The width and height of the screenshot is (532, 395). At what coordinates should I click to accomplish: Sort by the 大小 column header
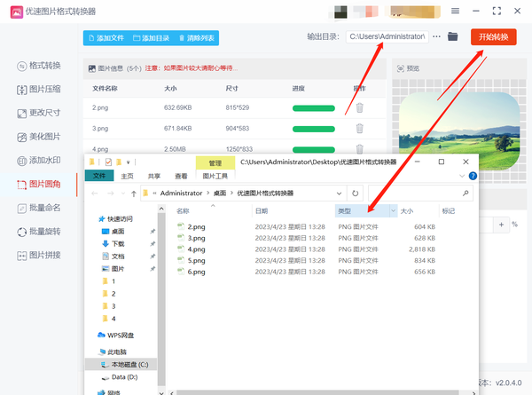[x=407, y=211]
